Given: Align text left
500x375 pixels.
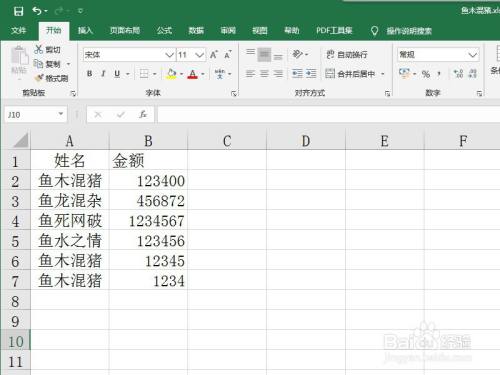Looking at the screenshot, I should coord(250,74).
